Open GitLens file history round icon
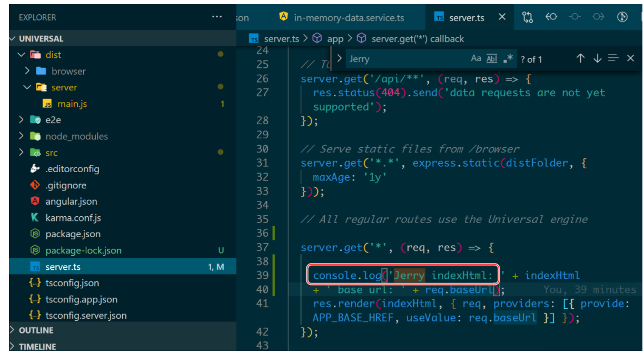The width and height of the screenshot is (644, 354). [622, 17]
